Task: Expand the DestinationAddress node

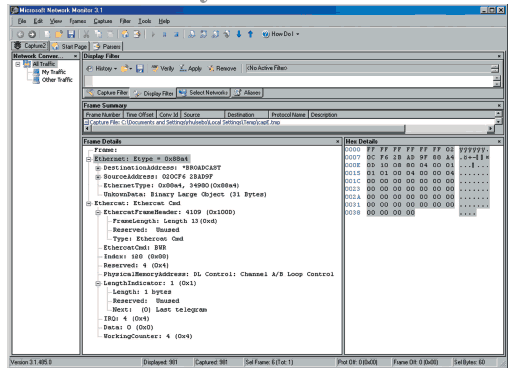Action: pos(98,168)
